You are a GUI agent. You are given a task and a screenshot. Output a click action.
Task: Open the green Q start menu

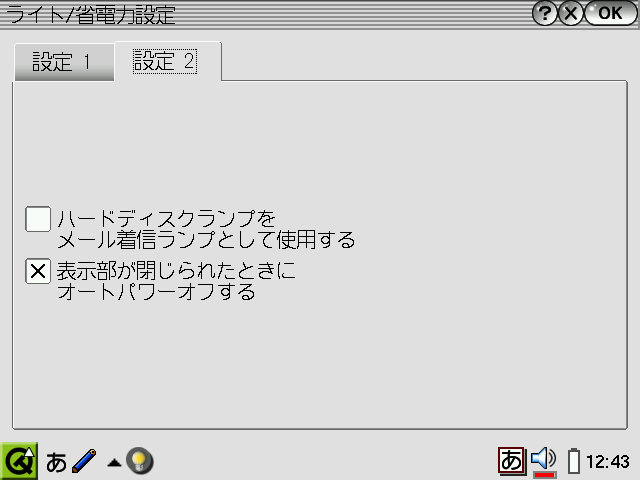point(19,461)
